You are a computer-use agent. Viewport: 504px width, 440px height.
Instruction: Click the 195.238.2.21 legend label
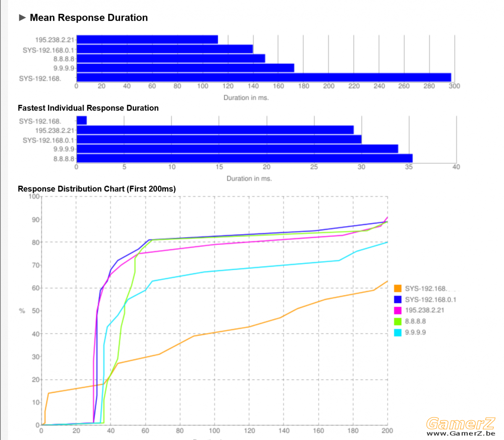point(425,310)
